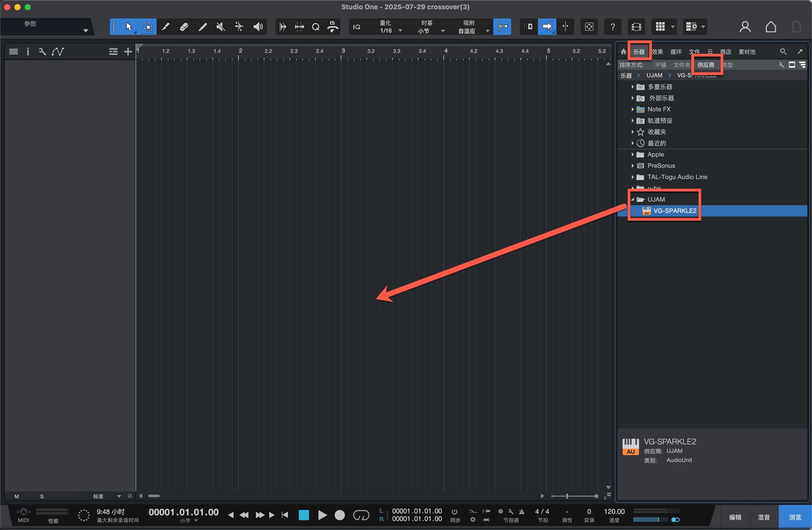The image size is (812, 530).
Task: Click the stop button
Action: 304,515
